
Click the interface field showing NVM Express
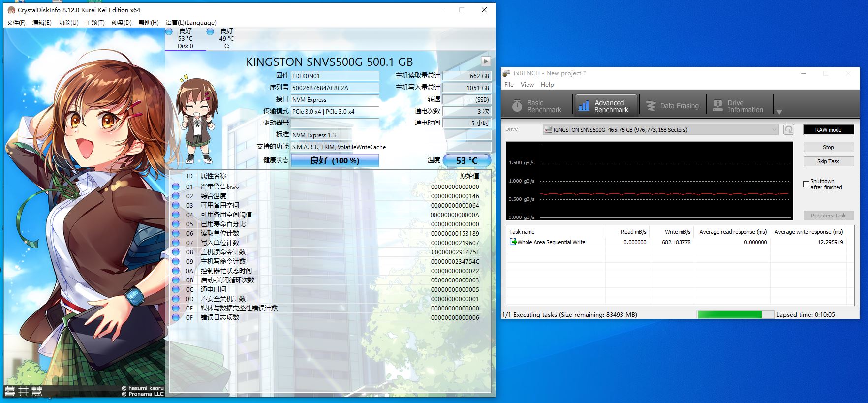point(335,99)
